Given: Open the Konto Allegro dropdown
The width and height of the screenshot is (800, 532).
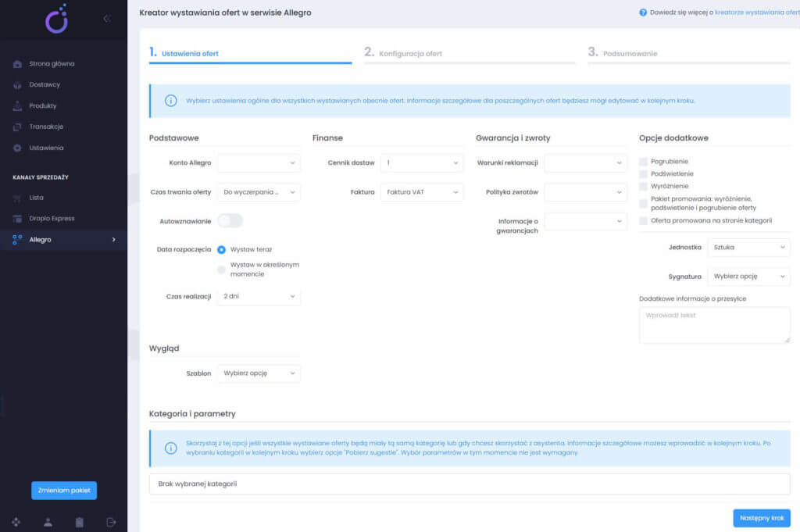Looking at the screenshot, I should point(259,162).
